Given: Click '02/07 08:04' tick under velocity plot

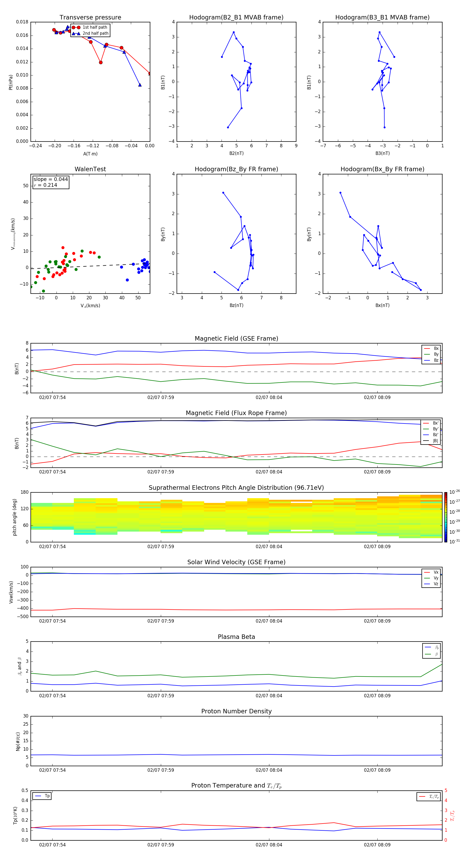Looking at the screenshot, I should pos(269,621).
